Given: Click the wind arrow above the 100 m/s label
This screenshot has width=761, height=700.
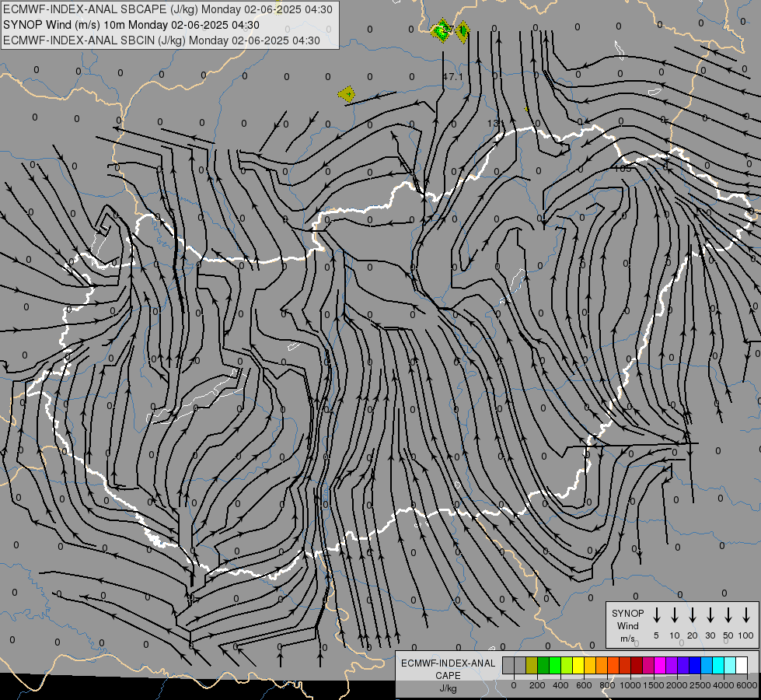Looking at the screenshot, I should tap(746, 615).
